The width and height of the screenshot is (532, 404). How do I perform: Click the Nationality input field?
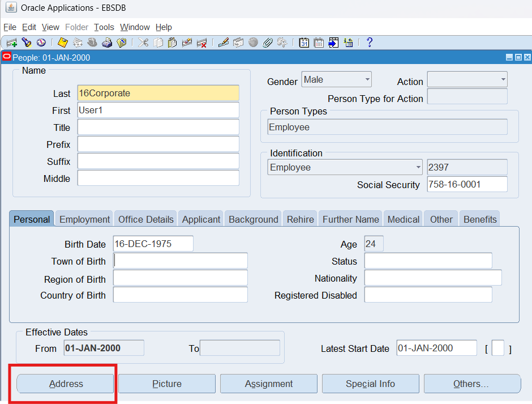point(433,278)
